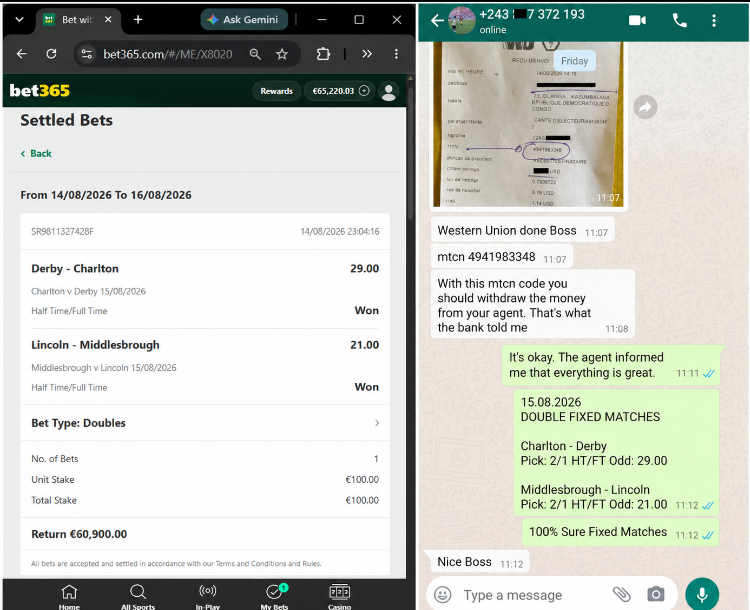Start a WhatsApp voice call
Viewport: 750px width, 610px height.
point(680,20)
